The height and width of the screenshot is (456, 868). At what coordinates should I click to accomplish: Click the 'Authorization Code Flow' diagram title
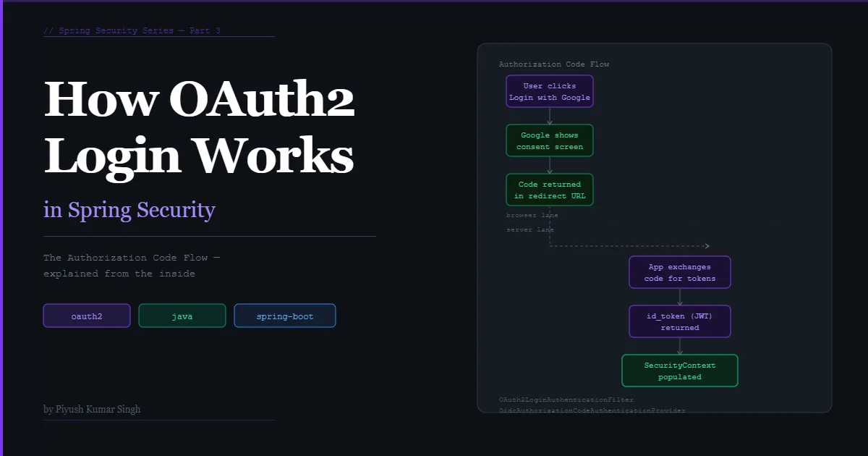coord(554,64)
